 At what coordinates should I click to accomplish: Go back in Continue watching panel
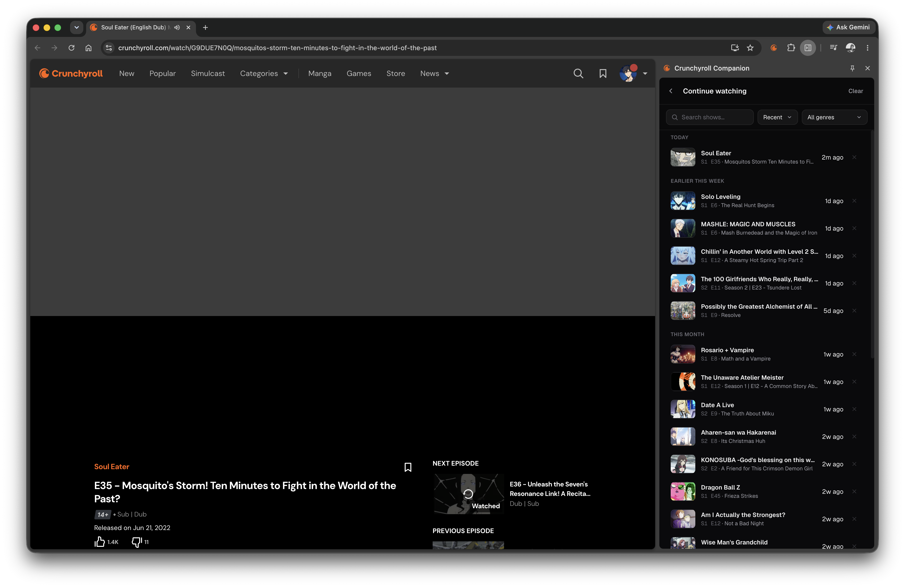(x=671, y=91)
